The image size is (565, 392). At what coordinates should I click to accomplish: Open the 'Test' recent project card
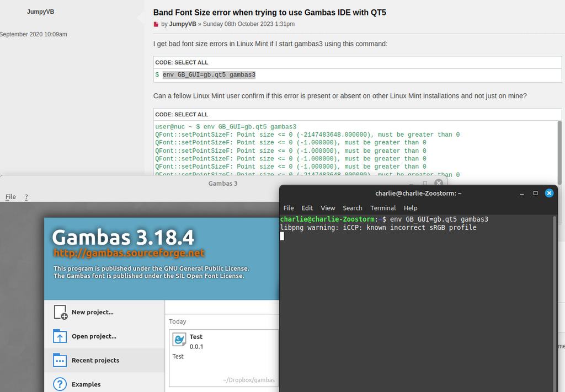224,358
